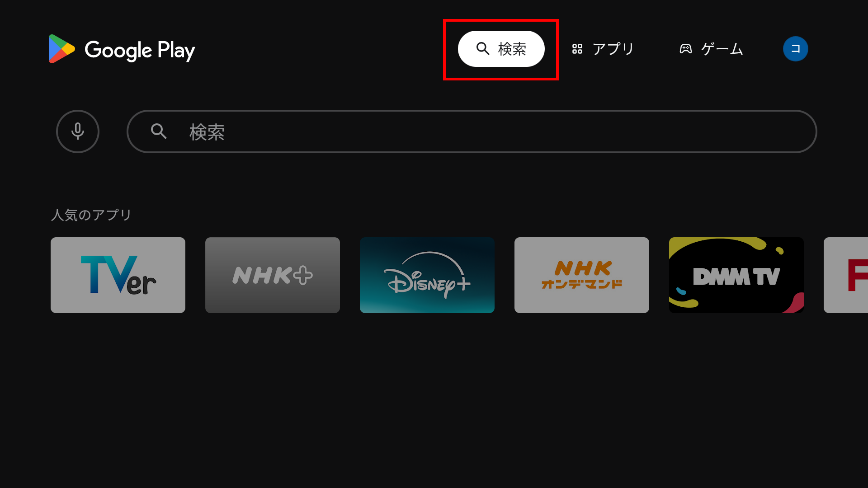Click the game controller icon beside ゲーム
Viewport: 868px width, 488px height.
point(686,49)
